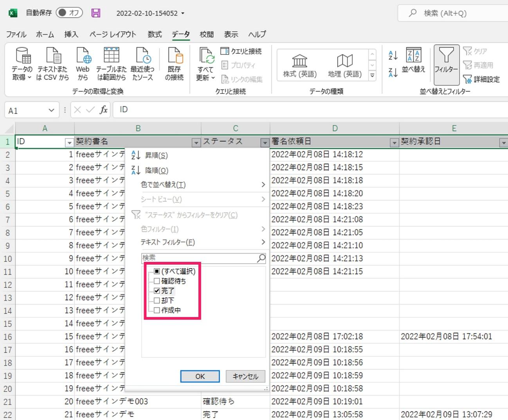Switch to the 表示 tab
Screen dimensions: 508x420
coord(231,34)
